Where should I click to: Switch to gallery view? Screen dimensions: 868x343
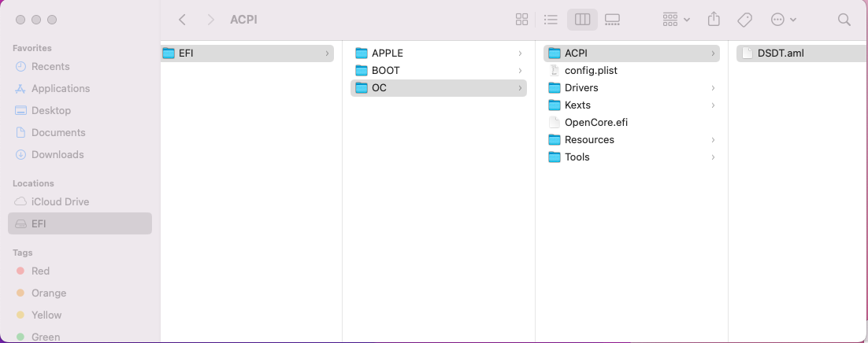pyautogui.click(x=613, y=20)
